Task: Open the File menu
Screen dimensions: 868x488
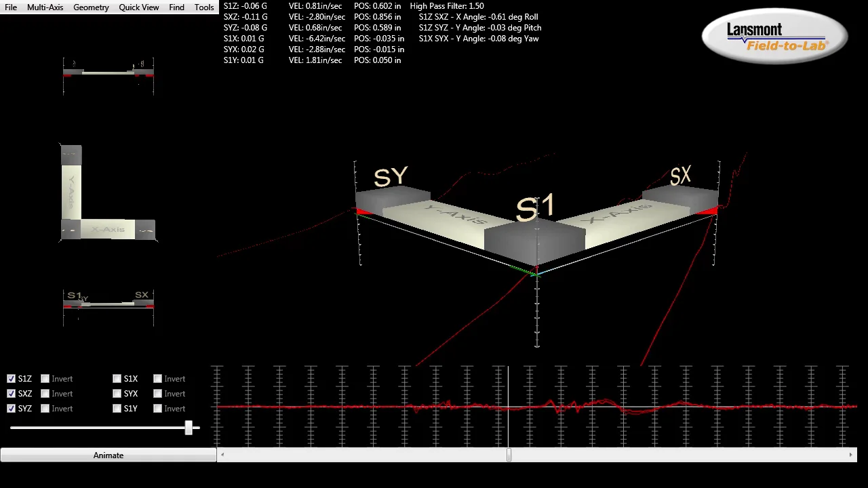Action: coord(11,7)
